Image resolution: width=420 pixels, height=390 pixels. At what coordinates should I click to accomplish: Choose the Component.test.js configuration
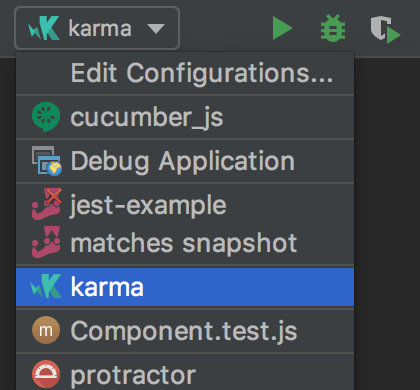tap(185, 330)
